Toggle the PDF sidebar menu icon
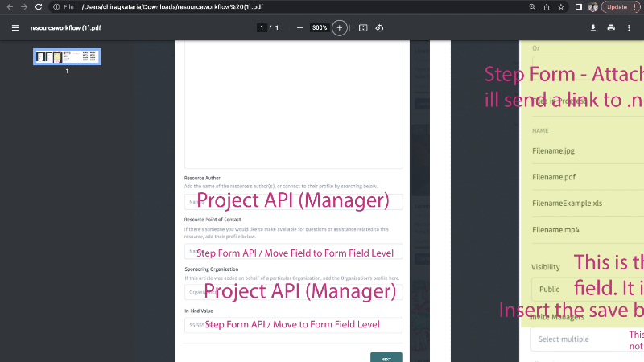 pyautogui.click(x=15, y=28)
